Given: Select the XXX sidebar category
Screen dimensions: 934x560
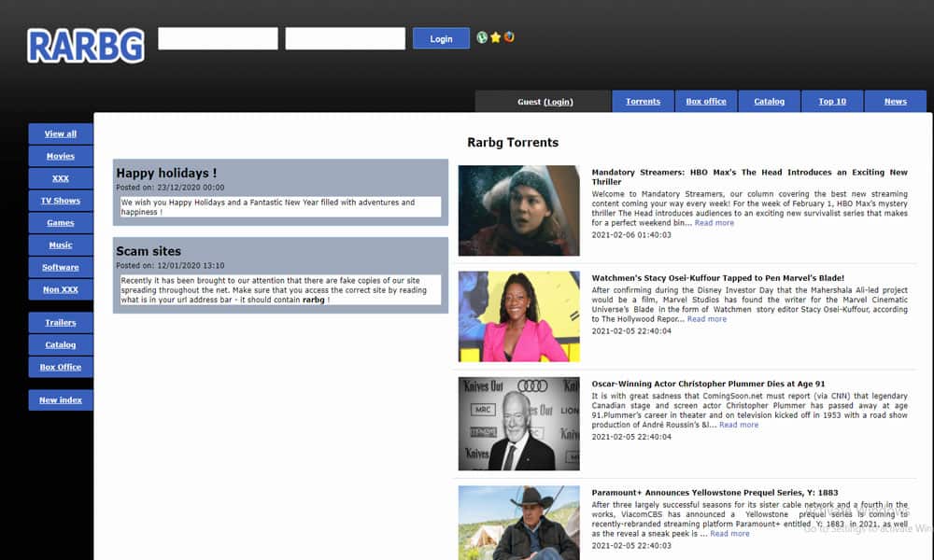Looking at the screenshot, I should pos(61,178).
